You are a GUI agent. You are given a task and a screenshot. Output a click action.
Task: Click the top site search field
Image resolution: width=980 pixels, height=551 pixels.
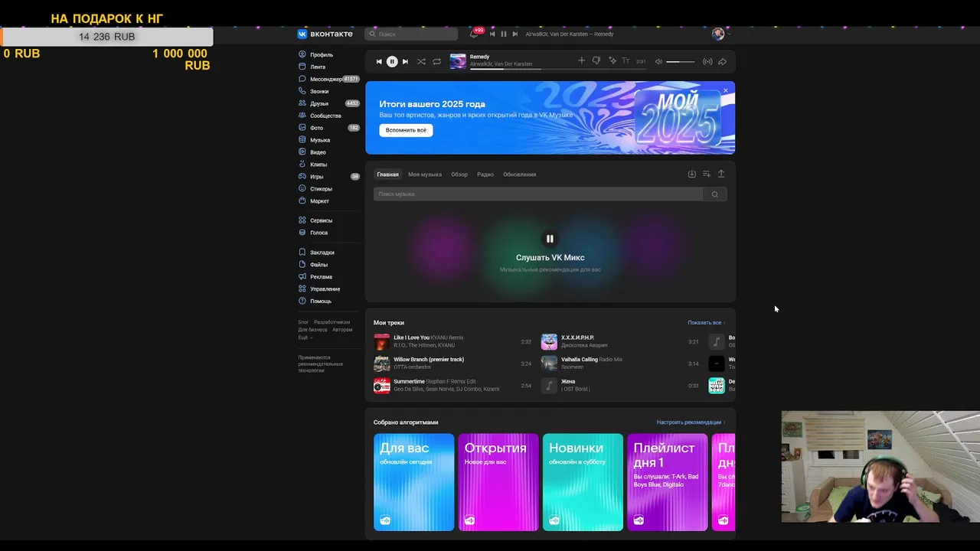411,34
